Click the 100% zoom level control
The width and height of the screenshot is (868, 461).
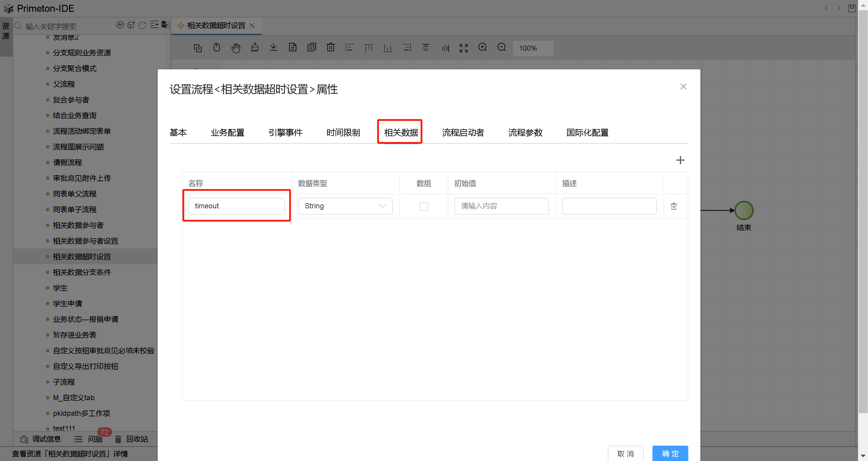[x=533, y=48]
